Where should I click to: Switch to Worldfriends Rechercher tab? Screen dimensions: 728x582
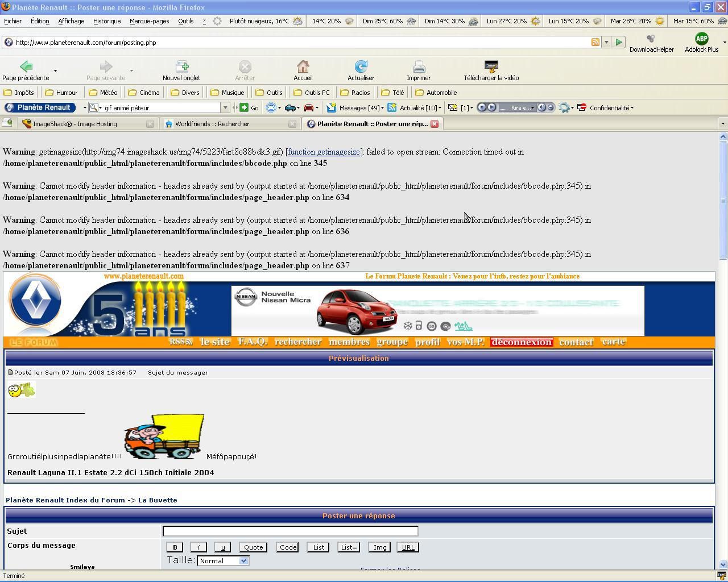[229, 123]
